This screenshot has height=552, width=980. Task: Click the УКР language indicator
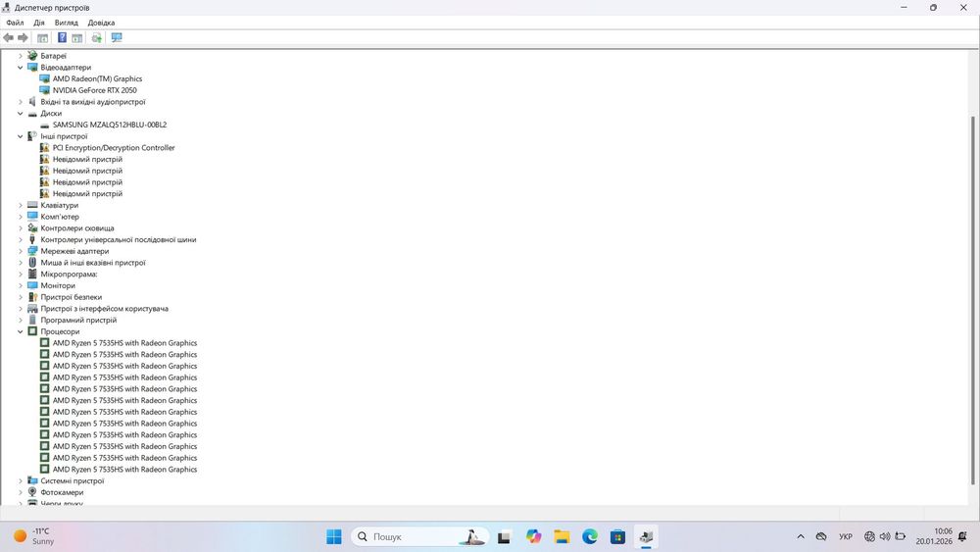click(x=846, y=536)
